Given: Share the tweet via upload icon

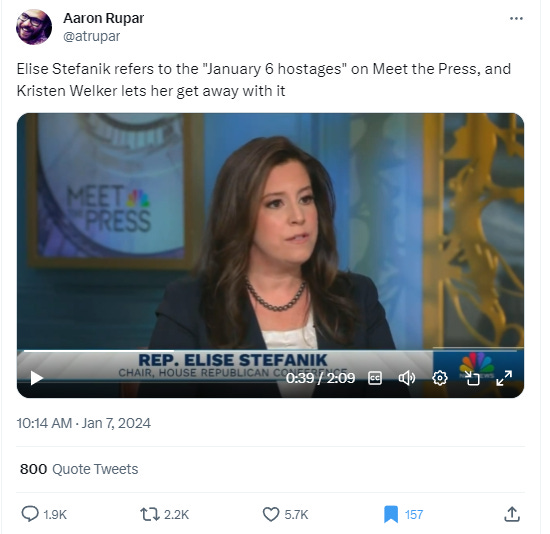Looking at the screenshot, I should coord(512,514).
